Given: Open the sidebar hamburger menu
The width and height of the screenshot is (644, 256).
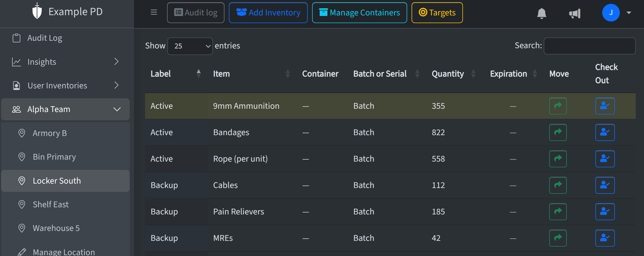Looking at the screenshot, I should [x=154, y=12].
